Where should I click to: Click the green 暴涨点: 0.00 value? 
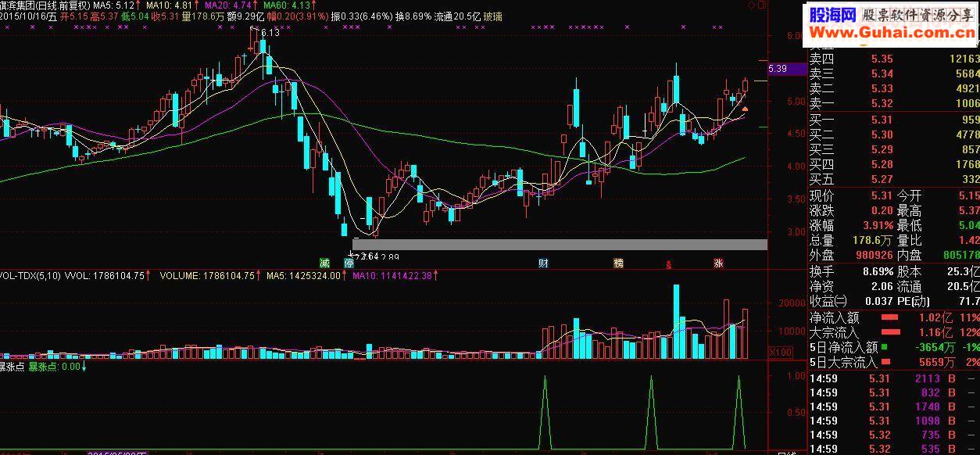click(55, 365)
